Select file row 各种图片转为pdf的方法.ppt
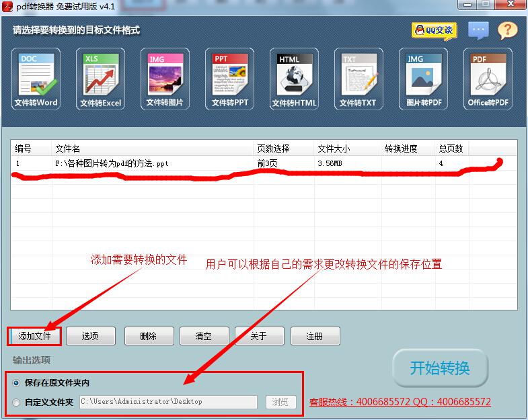The height and width of the screenshot is (420, 528). (264, 163)
